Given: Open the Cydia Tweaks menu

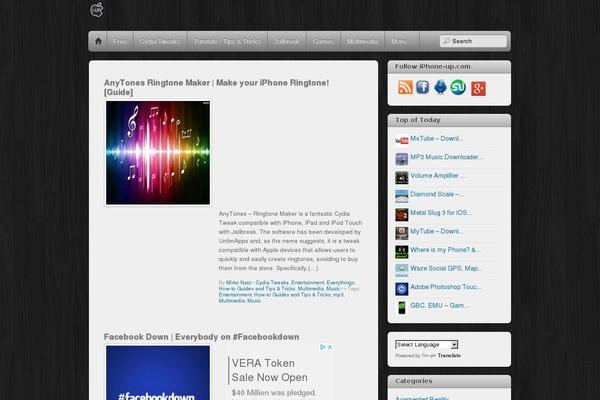Looking at the screenshot, I should tap(160, 41).
